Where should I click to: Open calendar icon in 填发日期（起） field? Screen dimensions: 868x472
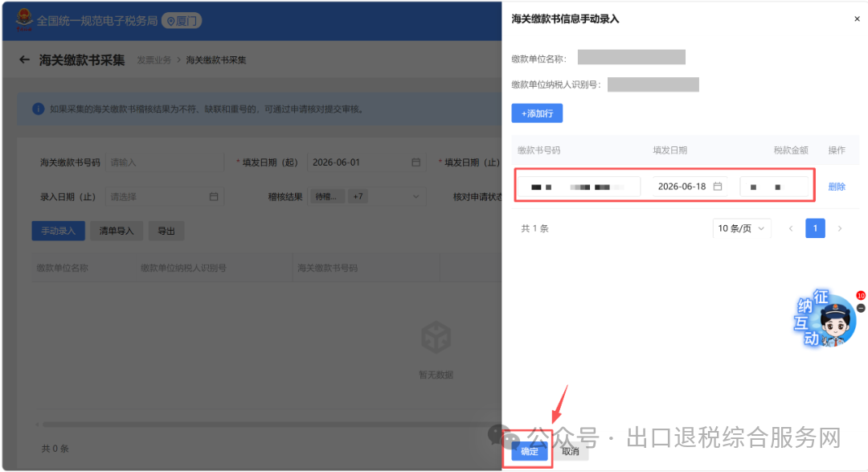(x=416, y=162)
